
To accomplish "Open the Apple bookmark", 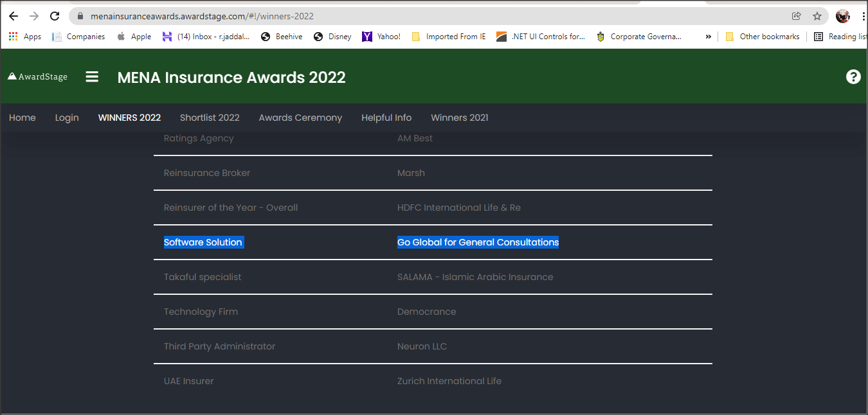I will pyautogui.click(x=134, y=37).
